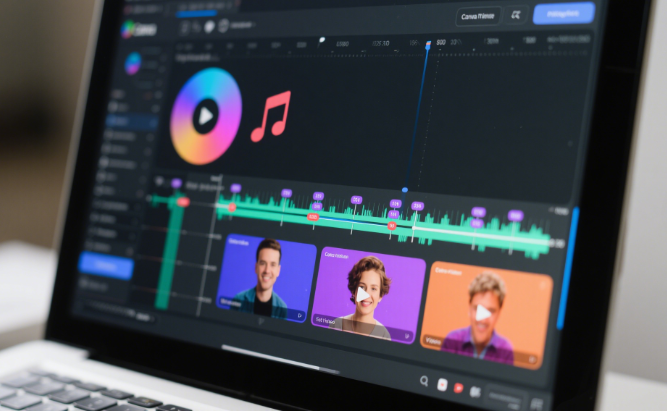Click the green audio waveform track
The width and height of the screenshot is (667, 412).
(385, 227)
